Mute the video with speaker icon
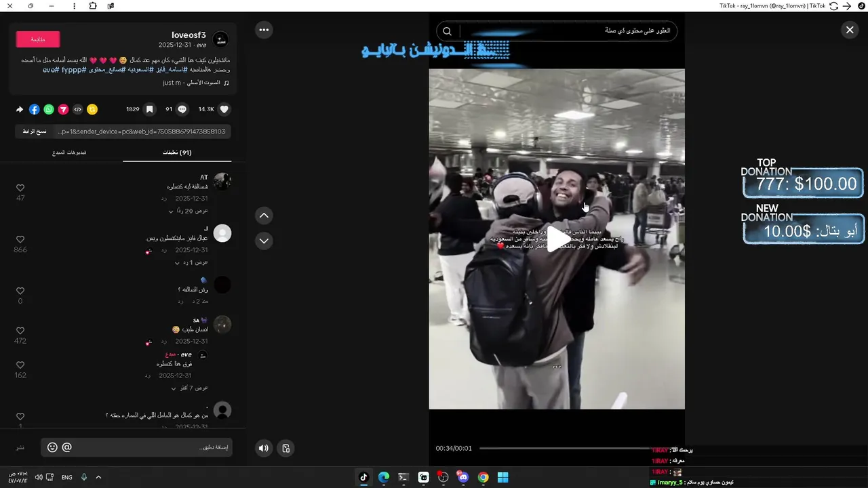Viewport: 868px width, 488px height. (264, 448)
